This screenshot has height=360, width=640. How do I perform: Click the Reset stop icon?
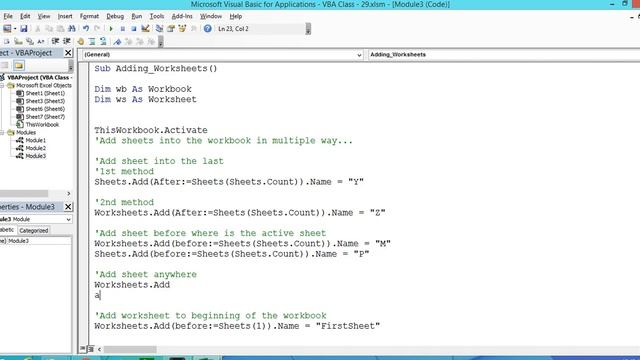pos(133,29)
